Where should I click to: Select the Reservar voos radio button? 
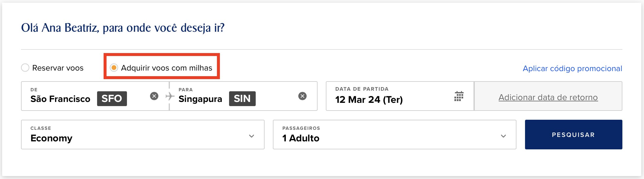pos(25,68)
